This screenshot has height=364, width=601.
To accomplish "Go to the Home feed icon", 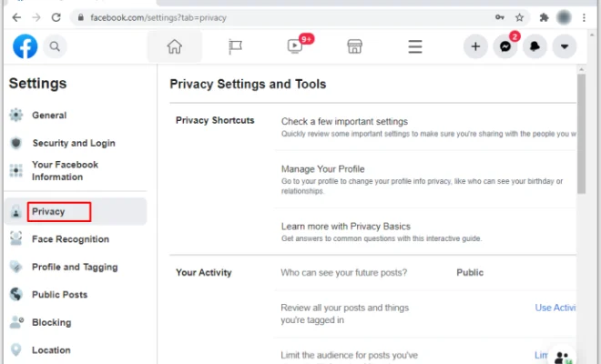I will pyautogui.click(x=175, y=46).
